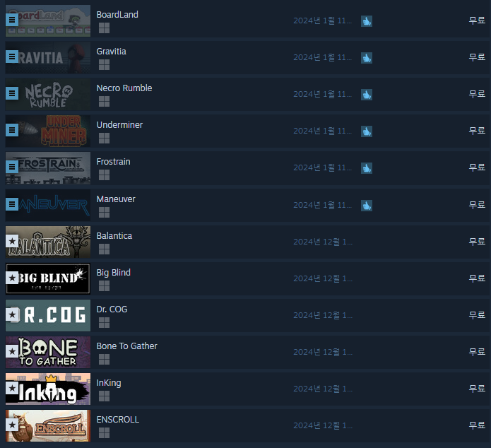The width and height of the screenshot is (491, 448).
Task: Click the thumbs-up review icon for Gravitia
Action: pyautogui.click(x=367, y=58)
